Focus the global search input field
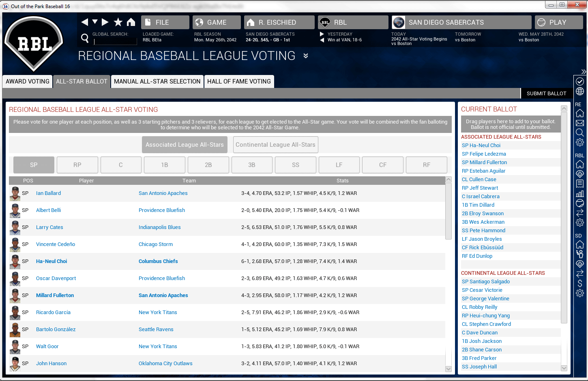588x381 pixels. 115,41
